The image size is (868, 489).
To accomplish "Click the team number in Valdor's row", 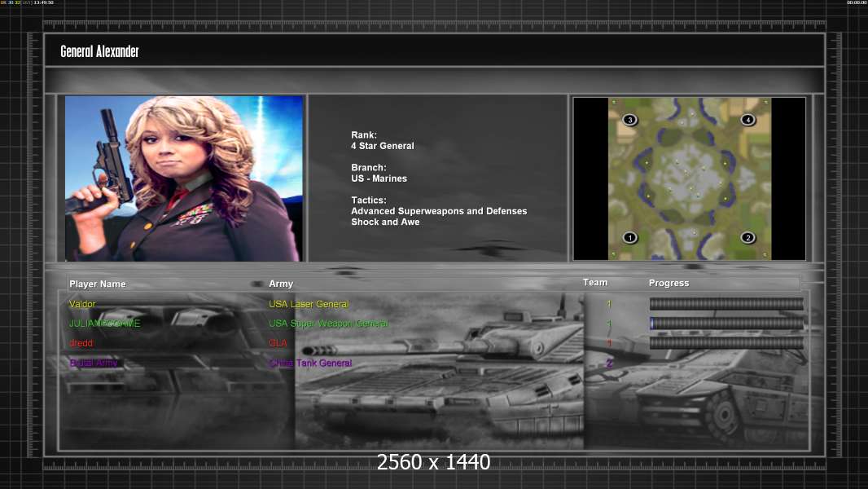I will coord(609,304).
